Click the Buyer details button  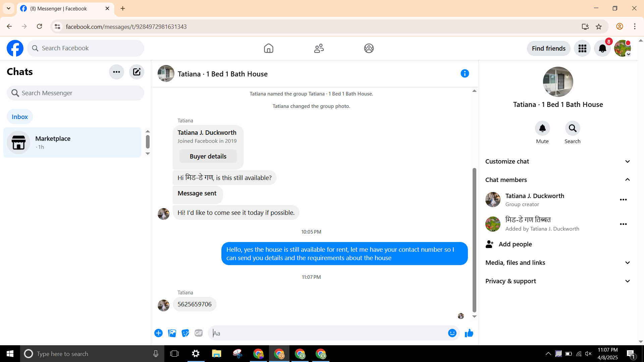pos(208,156)
